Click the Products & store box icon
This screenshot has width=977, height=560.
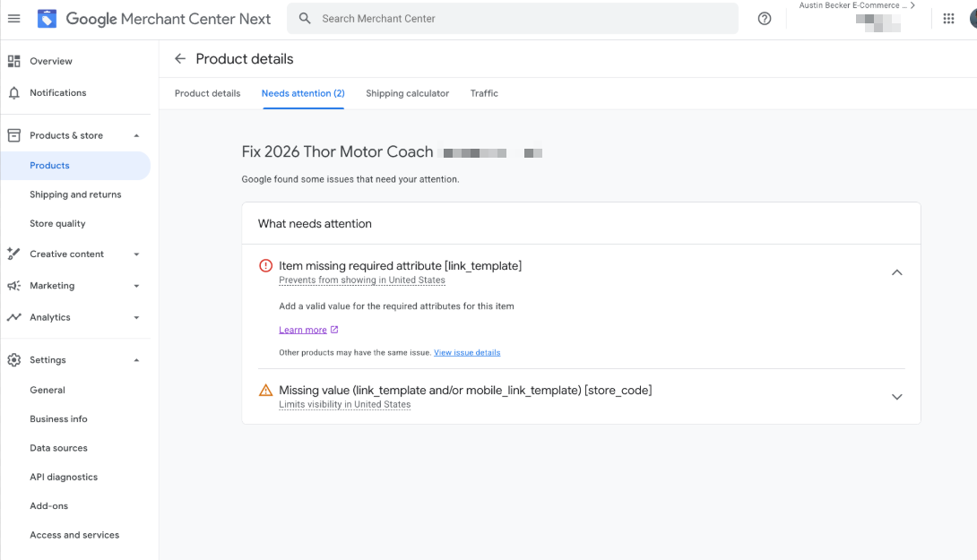[x=13, y=135]
